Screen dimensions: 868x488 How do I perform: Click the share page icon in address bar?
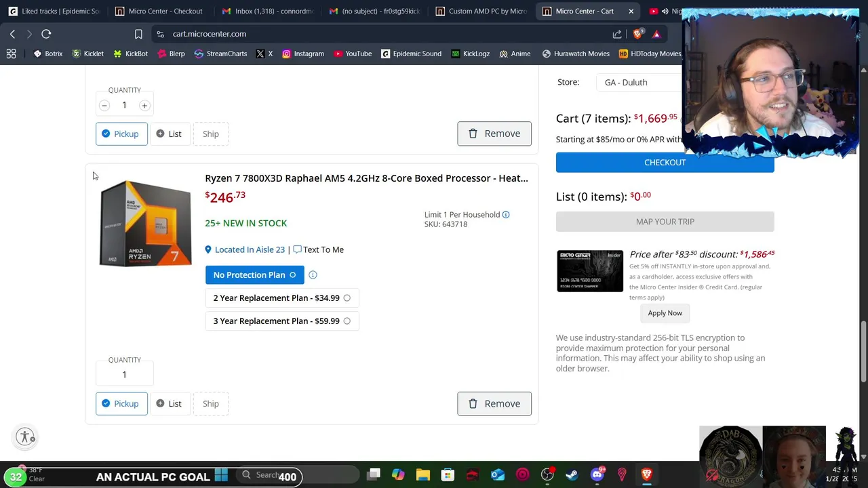click(x=617, y=34)
